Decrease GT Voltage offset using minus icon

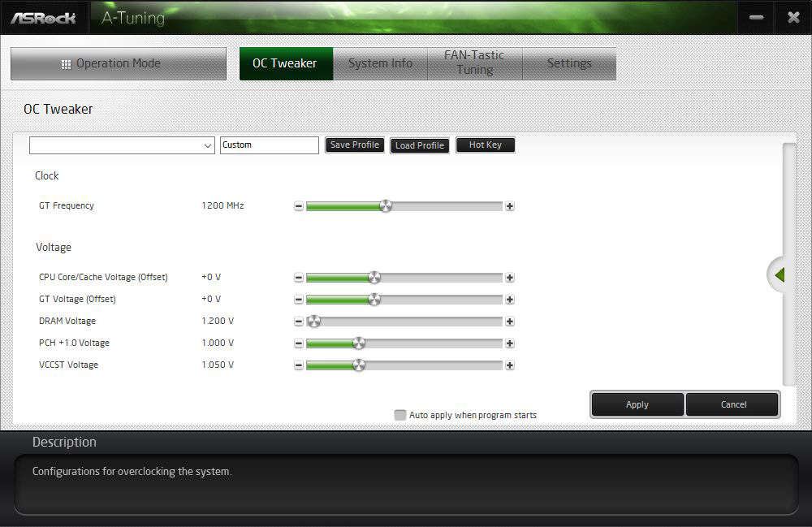coord(298,299)
